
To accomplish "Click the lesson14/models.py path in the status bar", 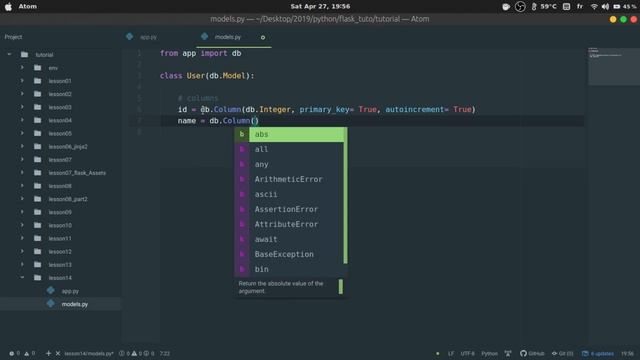I will coord(89,353).
